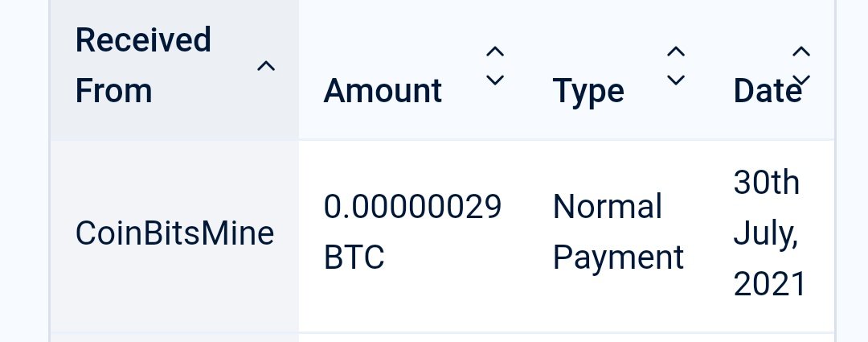Sort Amount descending with the down arrow
The width and height of the screenshot is (868, 342).
495,80
